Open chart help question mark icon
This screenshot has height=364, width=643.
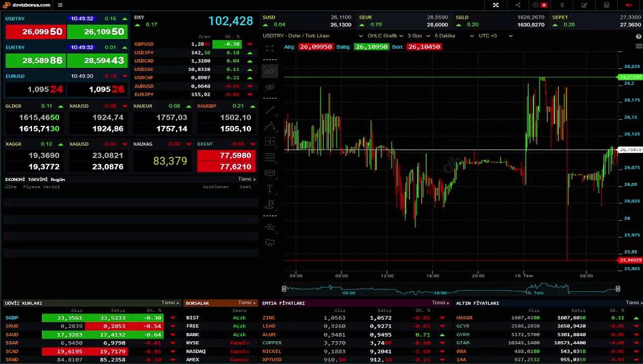pos(638,36)
